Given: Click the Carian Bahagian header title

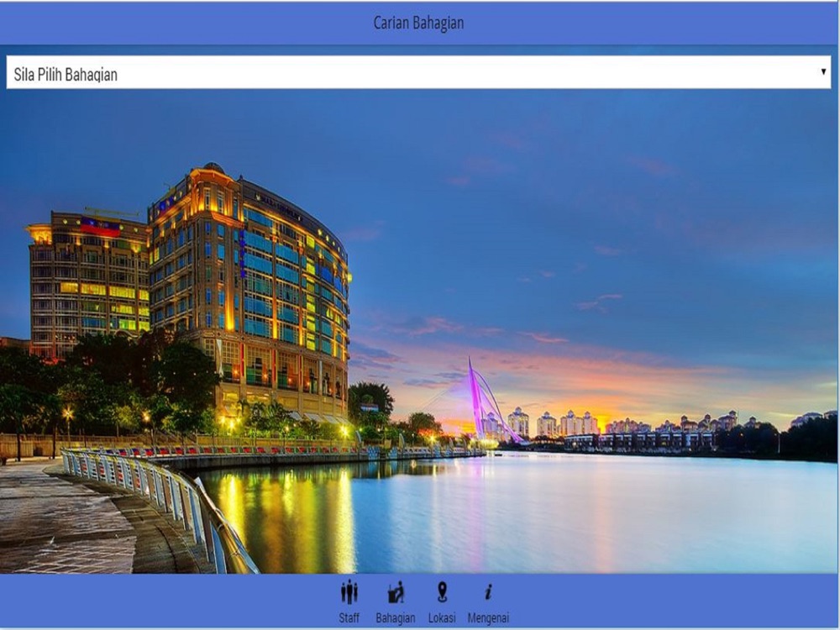Looking at the screenshot, I should tap(418, 23).
